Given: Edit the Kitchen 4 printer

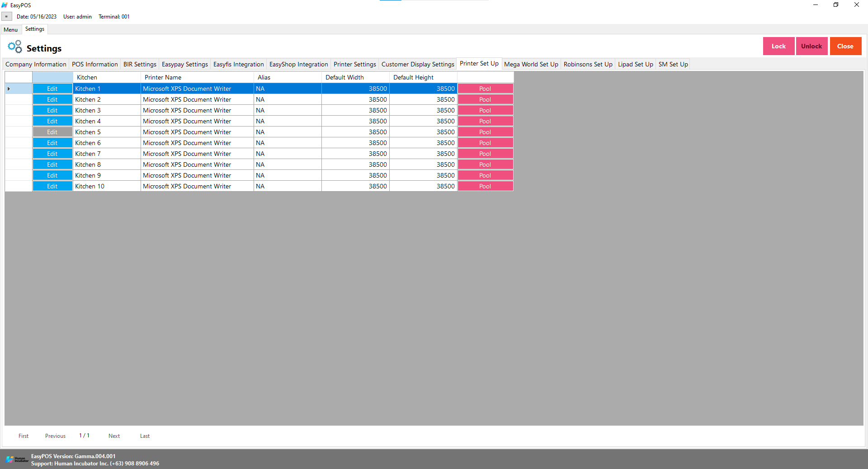Looking at the screenshot, I should pyautogui.click(x=52, y=121).
